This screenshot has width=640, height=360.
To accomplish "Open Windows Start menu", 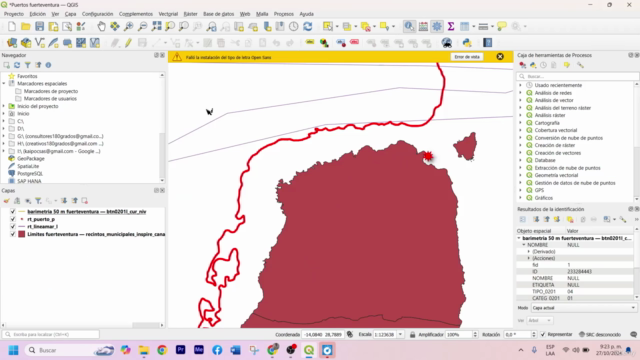I will 13,350.
